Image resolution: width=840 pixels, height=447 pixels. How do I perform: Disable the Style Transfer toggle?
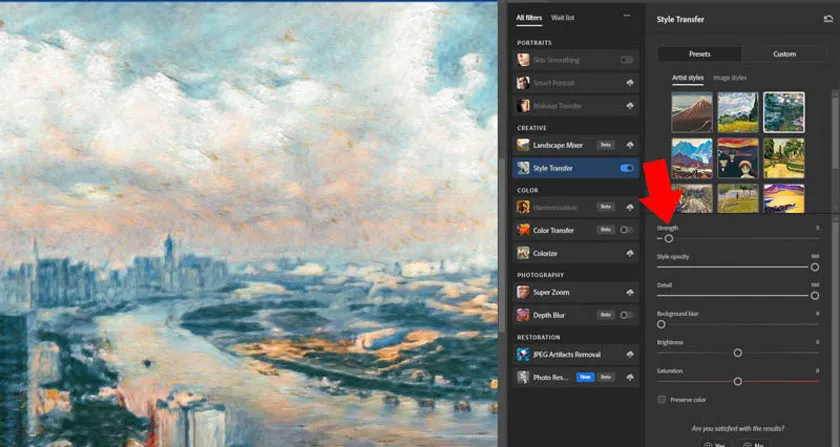[x=627, y=168]
